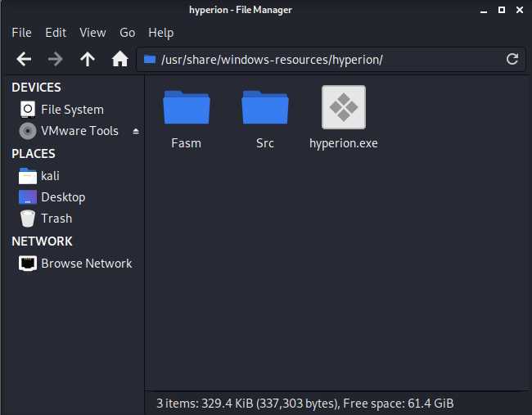Click the Src folder name label
This screenshot has width=532, height=415.
(265, 143)
